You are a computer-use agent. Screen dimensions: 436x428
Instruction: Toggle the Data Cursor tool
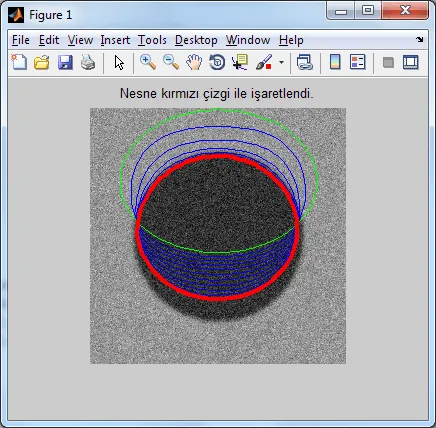point(240,62)
